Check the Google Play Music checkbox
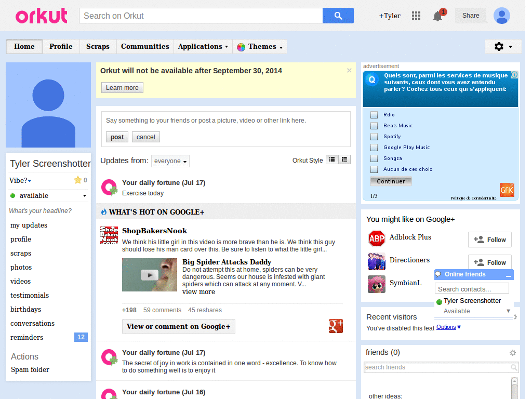This screenshot has height=399, width=532. [x=374, y=147]
